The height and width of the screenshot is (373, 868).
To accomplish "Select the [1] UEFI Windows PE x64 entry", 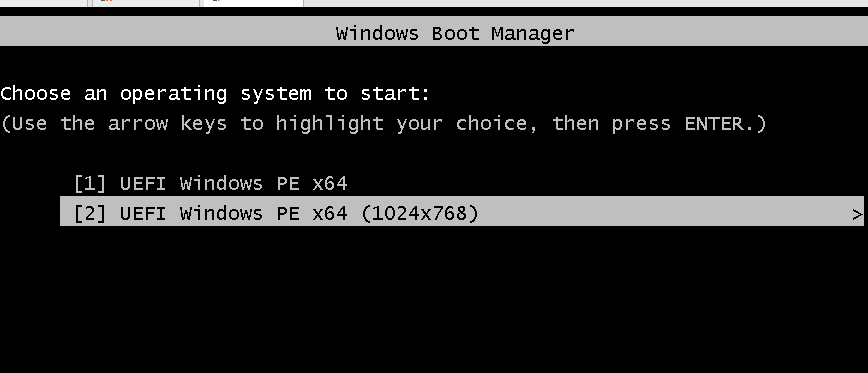I will [210, 183].
